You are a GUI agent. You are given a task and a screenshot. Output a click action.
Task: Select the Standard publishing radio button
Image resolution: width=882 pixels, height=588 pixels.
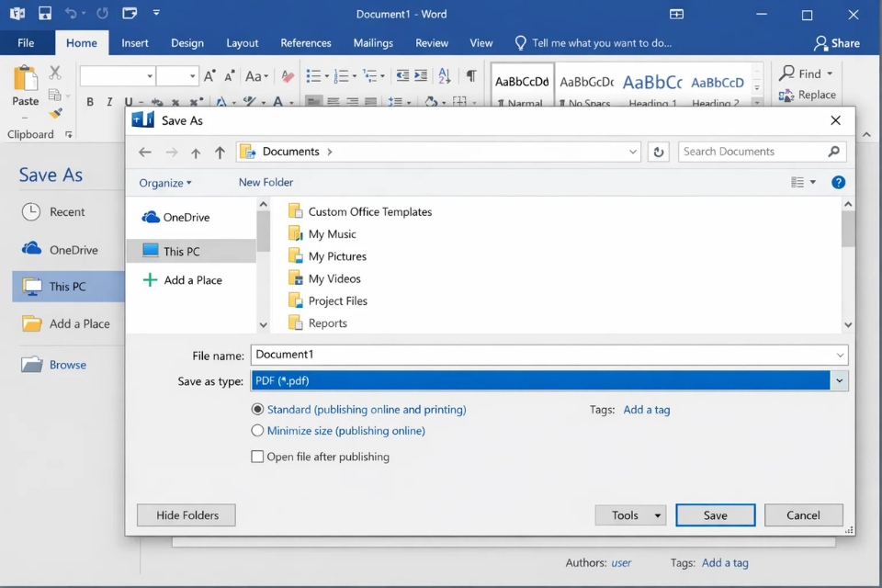[x=258, y=409]
